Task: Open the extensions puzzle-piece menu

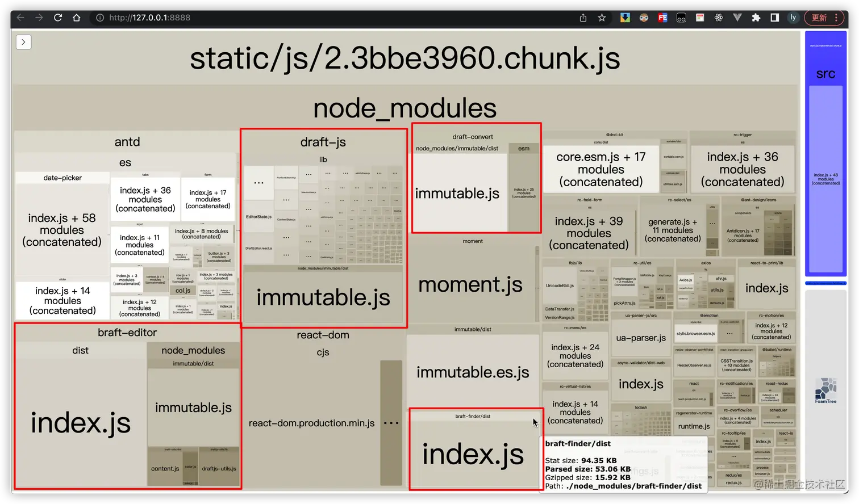Action: [x=756, y=18]
